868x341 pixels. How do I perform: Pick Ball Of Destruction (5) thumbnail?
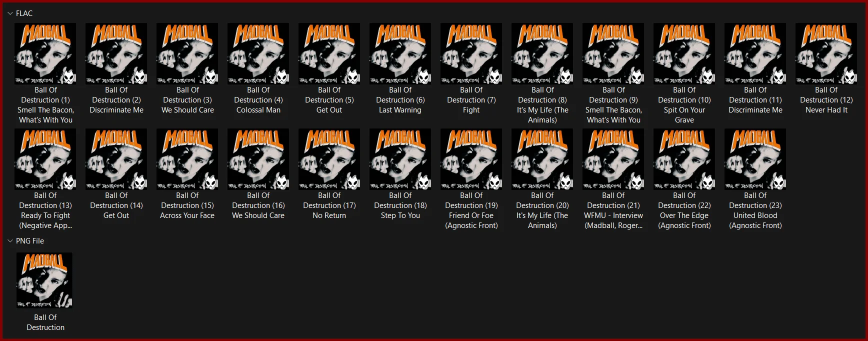(x=329, y=53)
